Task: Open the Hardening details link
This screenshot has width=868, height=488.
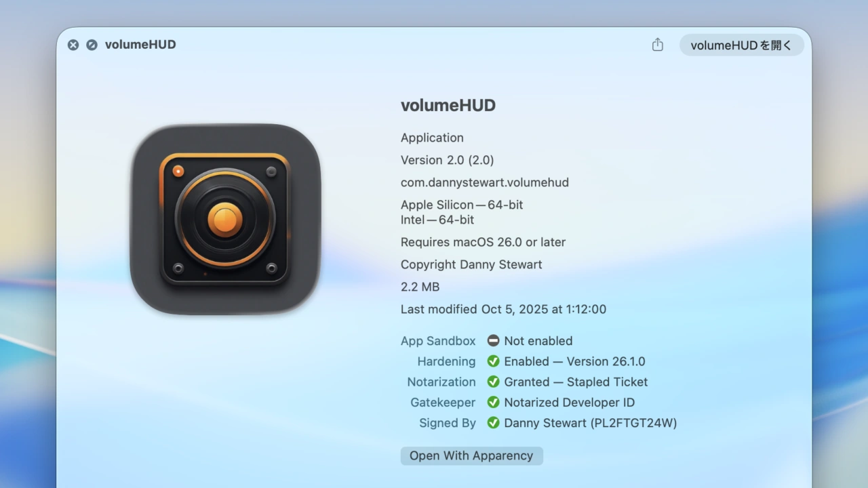Action: pos(446,361)
